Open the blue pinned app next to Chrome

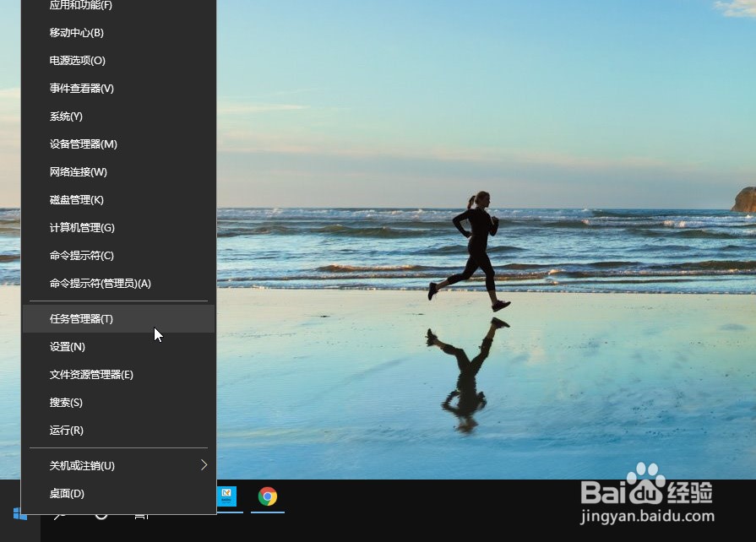tap(226, 496)
